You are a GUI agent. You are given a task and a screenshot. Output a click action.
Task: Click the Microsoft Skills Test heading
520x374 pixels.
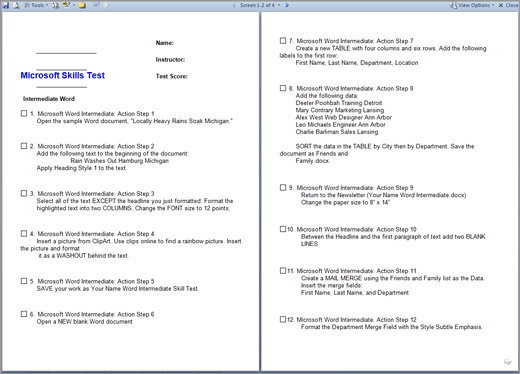click(63, 75)
